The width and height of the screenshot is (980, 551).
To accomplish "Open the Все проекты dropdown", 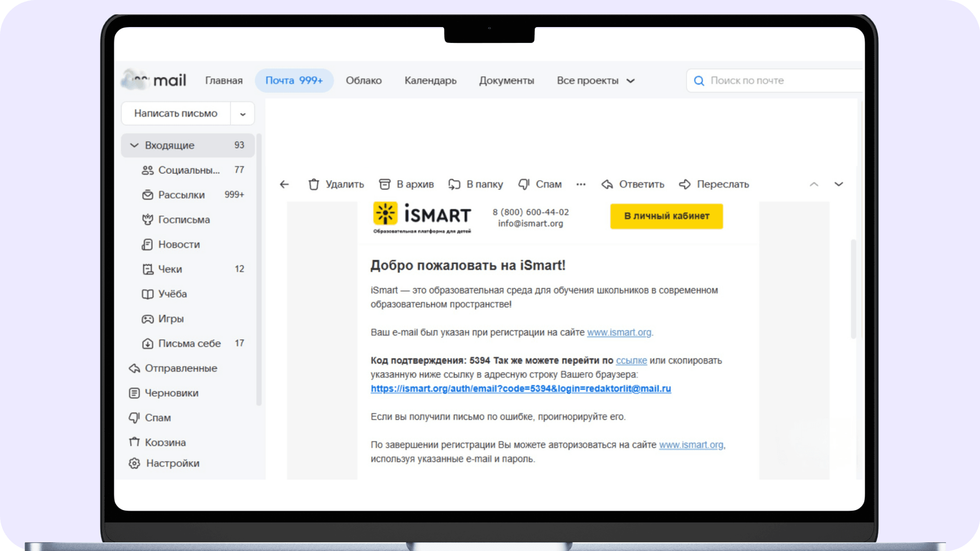I will pyautogui.click(x=595, y=81).
